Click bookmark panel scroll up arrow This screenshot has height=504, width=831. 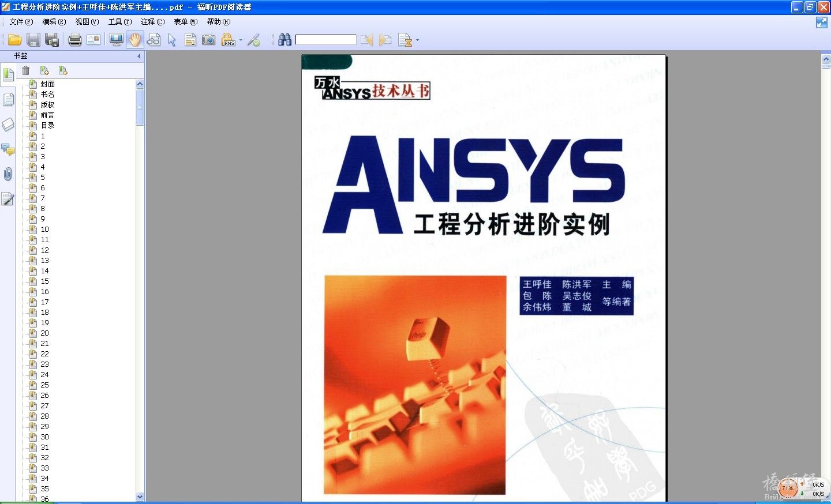[140, 84]
